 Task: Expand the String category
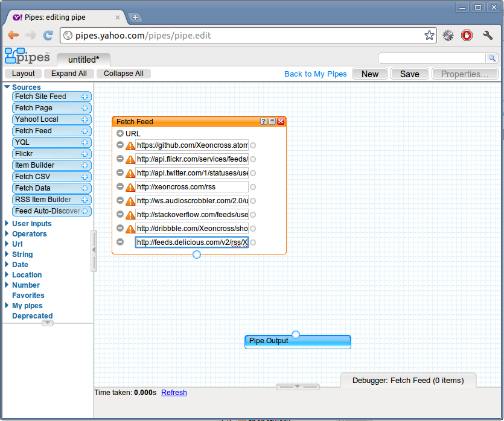click(7, 254)
